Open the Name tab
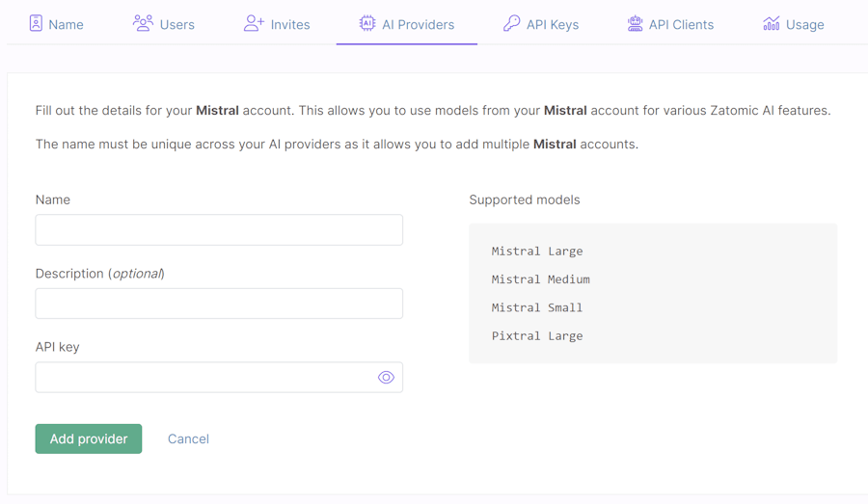The height and width of the screenshot is (504, 868). [x=57, y=24]
